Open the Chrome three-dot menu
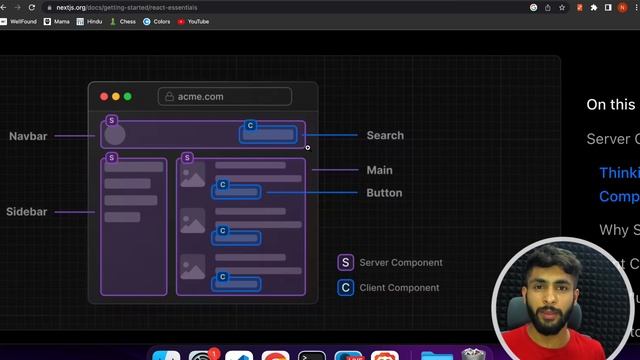This screenshot has width=640, height=360. pos(637,8)
